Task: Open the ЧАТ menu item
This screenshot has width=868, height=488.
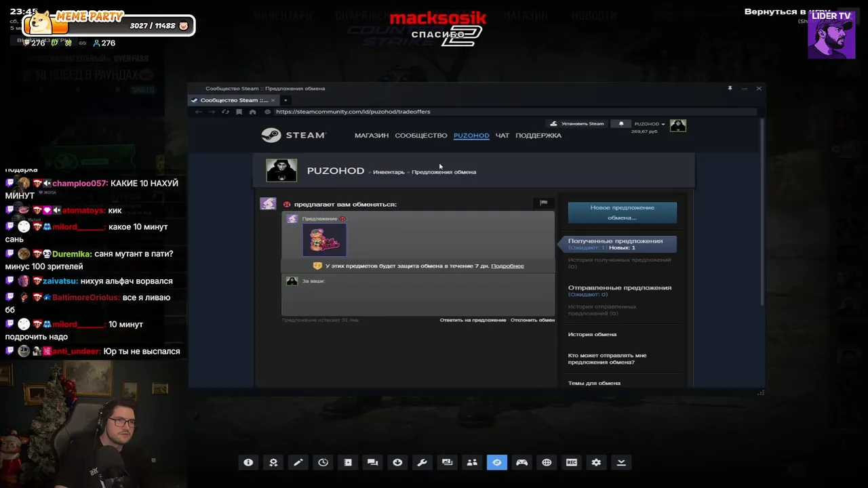Action: coord(502,136)
